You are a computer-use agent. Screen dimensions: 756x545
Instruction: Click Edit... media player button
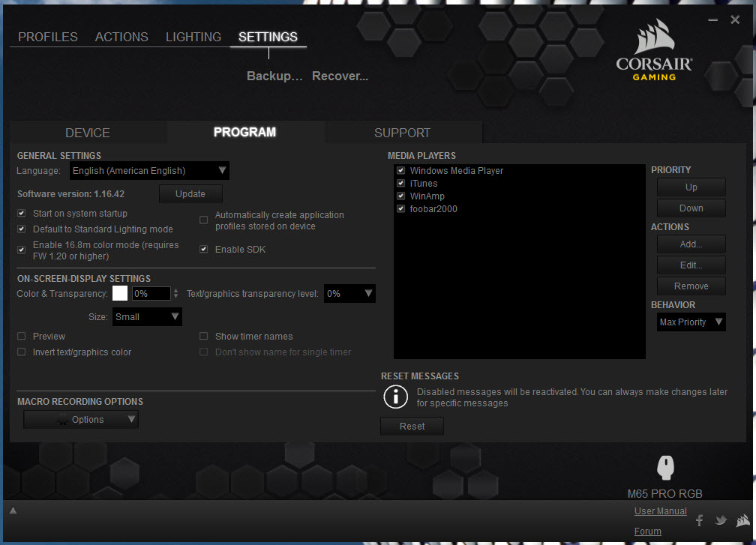(x=691, y=265)
